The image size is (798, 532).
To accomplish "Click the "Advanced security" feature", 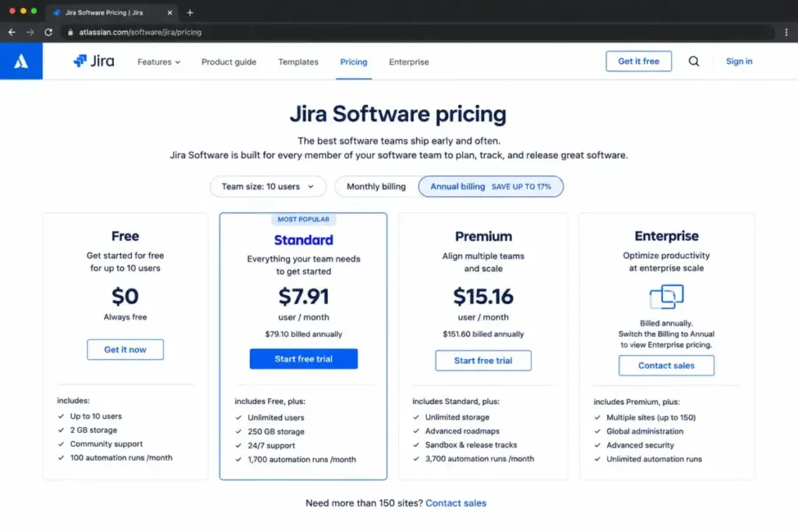I will 641,445.
